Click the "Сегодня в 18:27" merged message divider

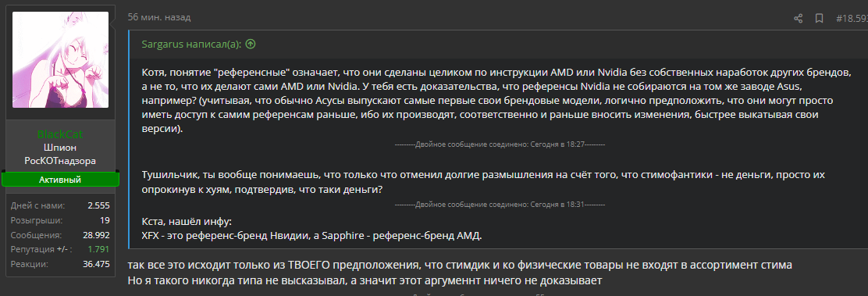[500, 144]
